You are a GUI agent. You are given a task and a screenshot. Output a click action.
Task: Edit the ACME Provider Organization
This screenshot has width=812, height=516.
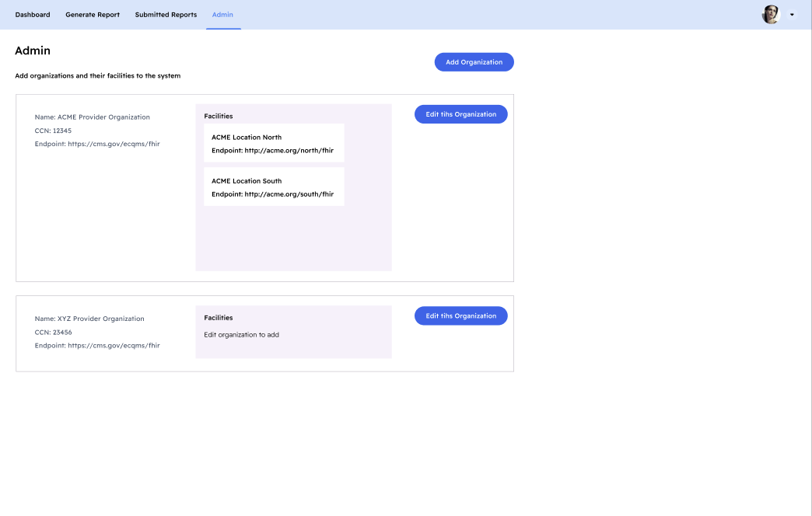[x=460, y=114]
